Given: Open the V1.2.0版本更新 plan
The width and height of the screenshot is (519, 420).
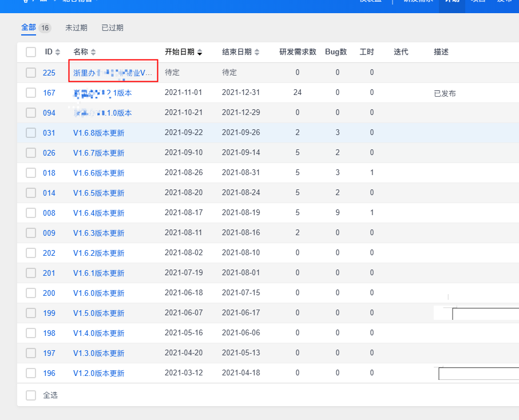Looking at the screenshot, I should (x=98, y=373).
